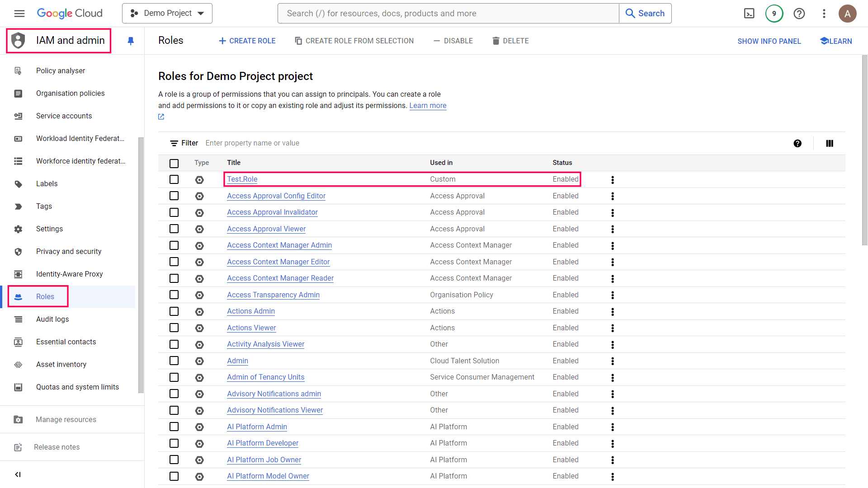Screen dimensions: 868x488
Task: Open Audit logs from sidebar
Action: pyautogui.click(x=52, y=319)
